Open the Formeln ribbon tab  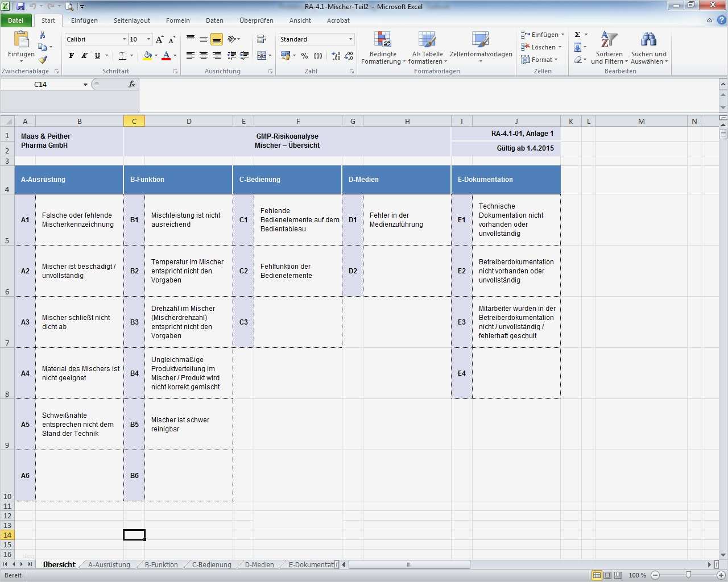pos(178,20)
